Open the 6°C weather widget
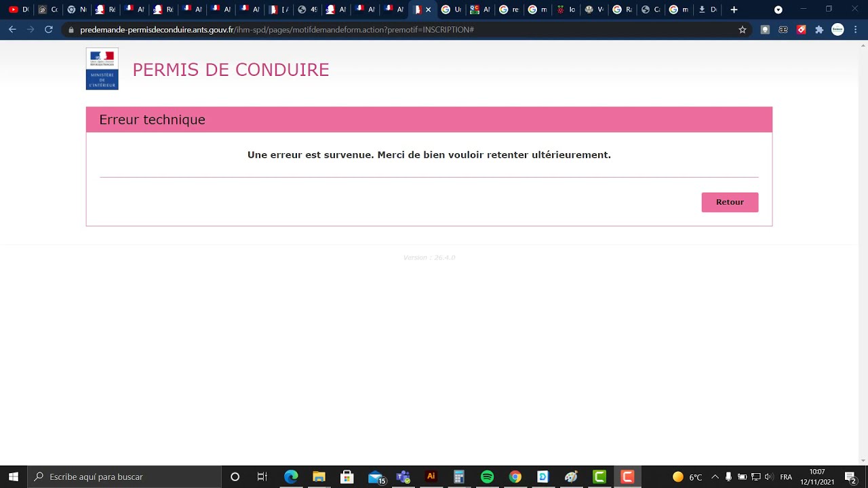 687,477
